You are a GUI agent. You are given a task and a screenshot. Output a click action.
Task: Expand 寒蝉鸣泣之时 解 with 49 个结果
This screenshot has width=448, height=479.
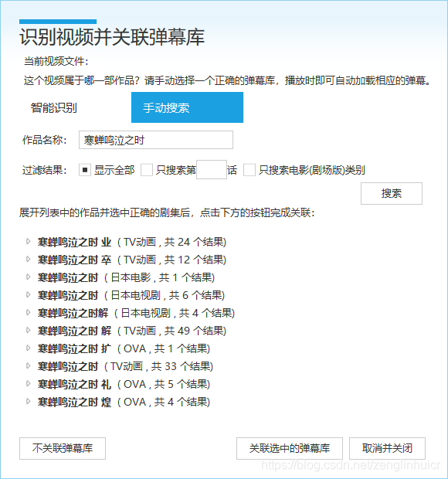(28, 330)
